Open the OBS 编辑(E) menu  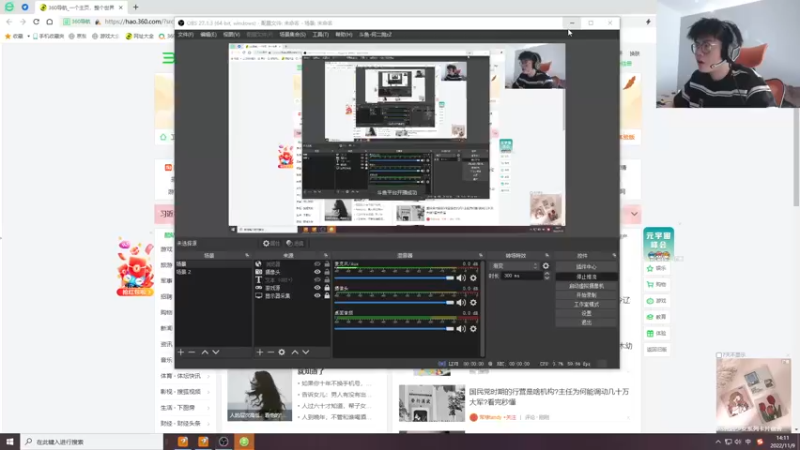208,35
